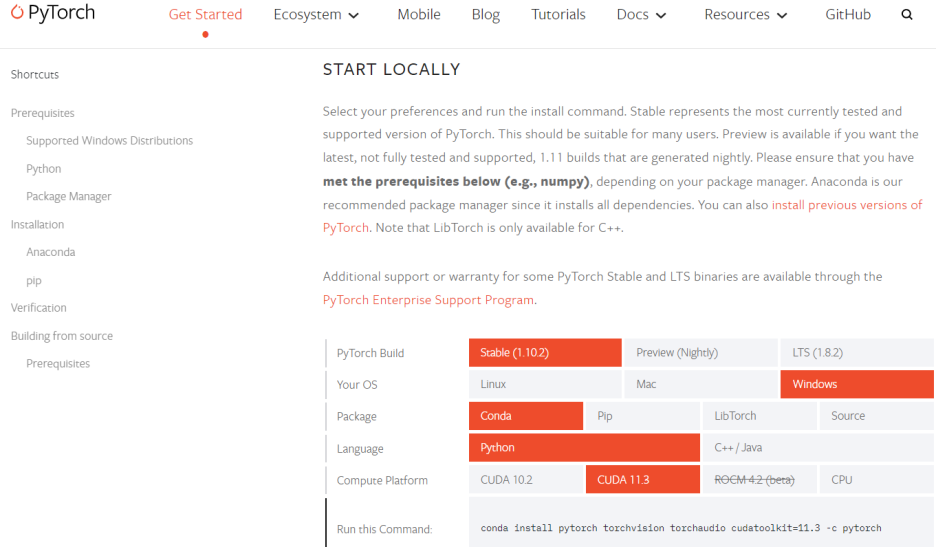Expand the Resources dropdown menu
Viewport: 936px width, 547px height.
[746, 15]
